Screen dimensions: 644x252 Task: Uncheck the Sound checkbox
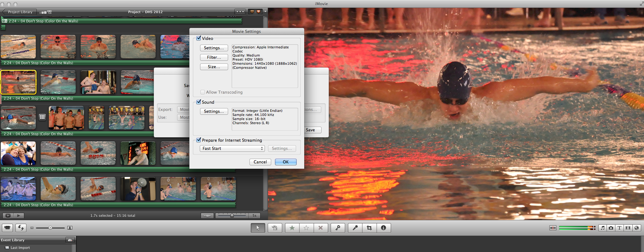pos(199,102)
